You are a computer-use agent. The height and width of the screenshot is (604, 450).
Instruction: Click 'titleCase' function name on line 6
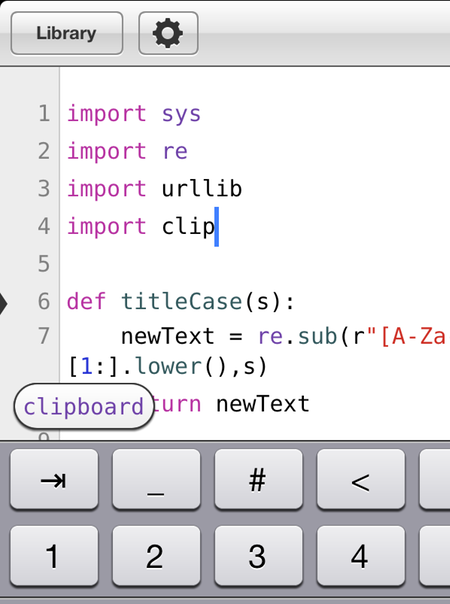(182, 301)
